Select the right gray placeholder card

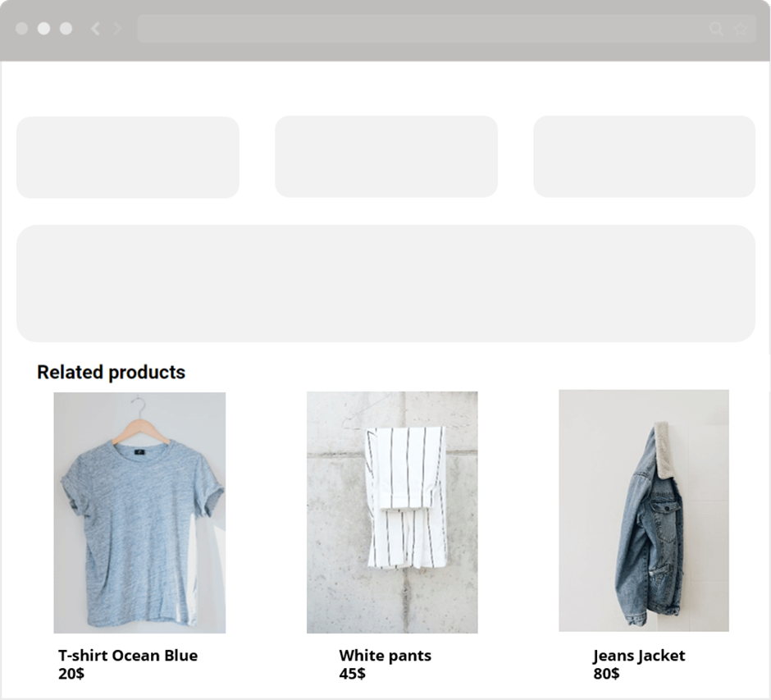click(644, 157)
